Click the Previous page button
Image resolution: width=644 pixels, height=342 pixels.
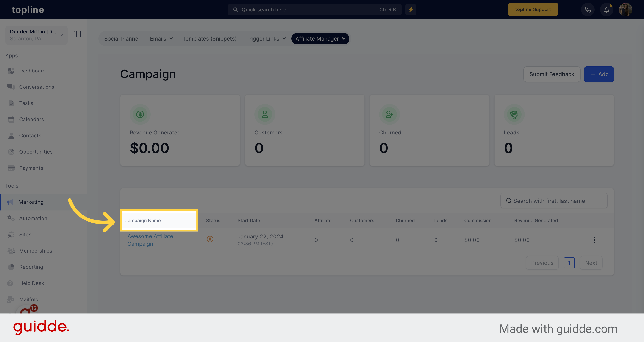(x=542, y=263)
